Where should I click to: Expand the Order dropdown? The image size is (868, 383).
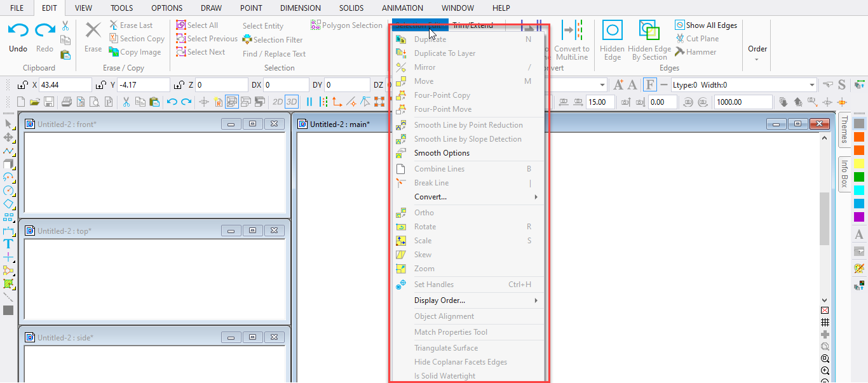(757, 53)
